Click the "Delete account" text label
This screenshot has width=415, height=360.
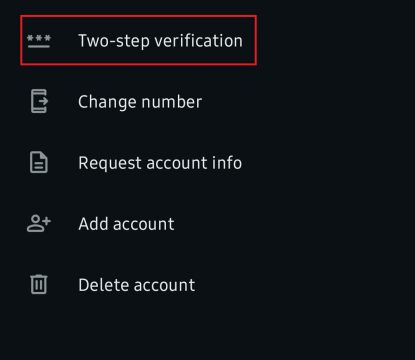[x=137, y=285]
